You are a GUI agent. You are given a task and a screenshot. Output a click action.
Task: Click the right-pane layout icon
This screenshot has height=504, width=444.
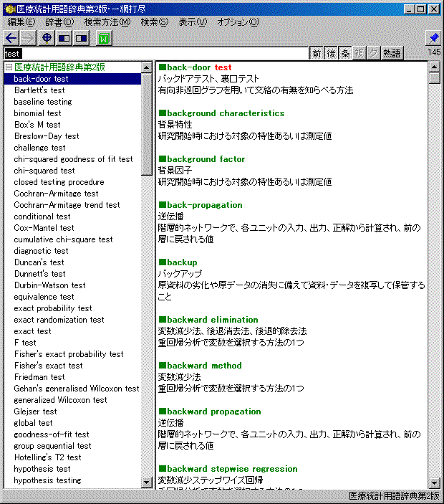81,38
